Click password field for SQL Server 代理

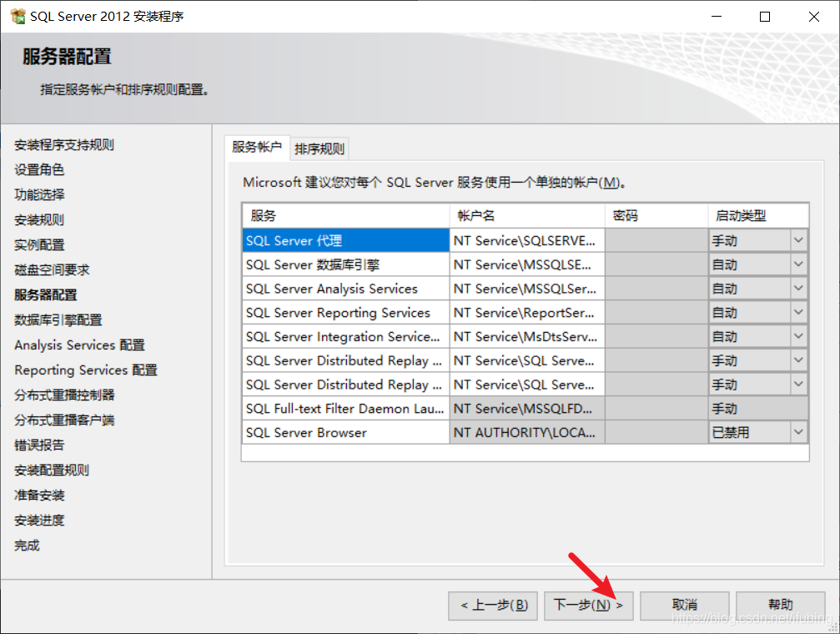tap(656, 240)
